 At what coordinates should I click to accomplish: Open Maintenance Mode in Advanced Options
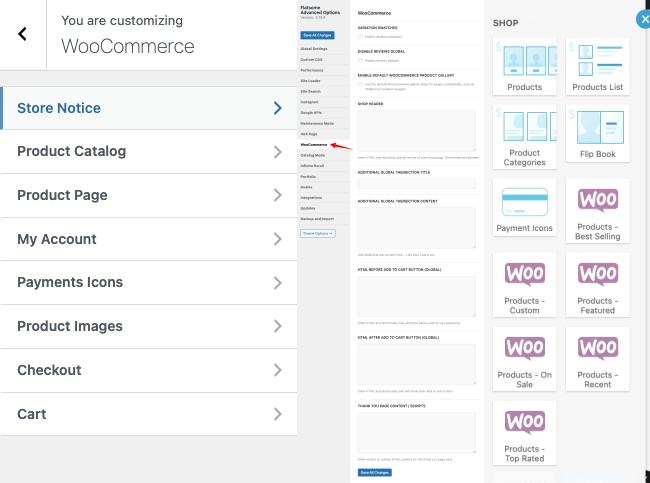point(324,124)
